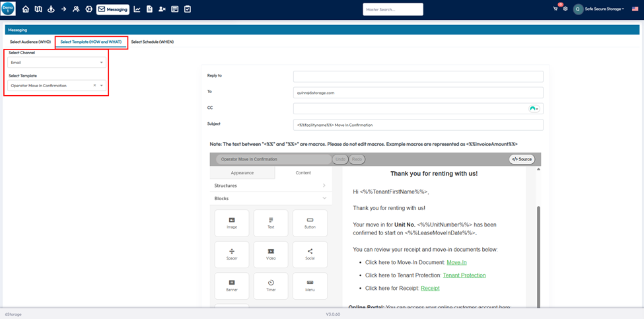
Task: Click the Home icon in top navigation
Action: [x=26, y=9]
